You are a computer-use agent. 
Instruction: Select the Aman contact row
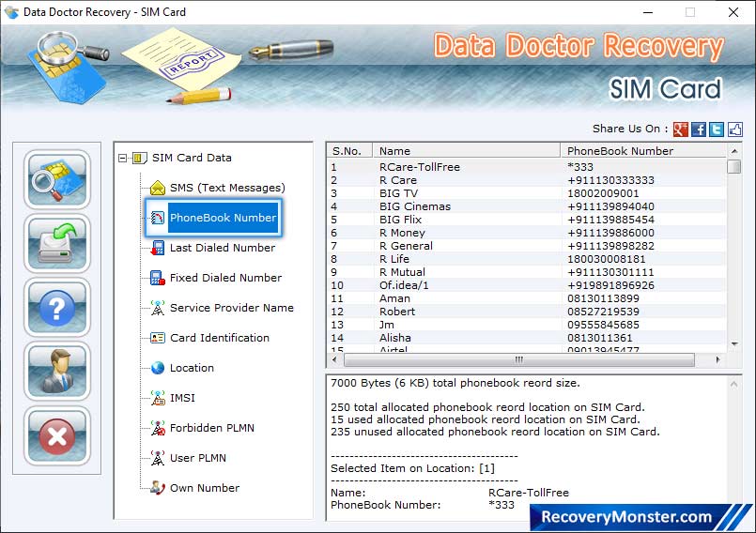point(527,298)
